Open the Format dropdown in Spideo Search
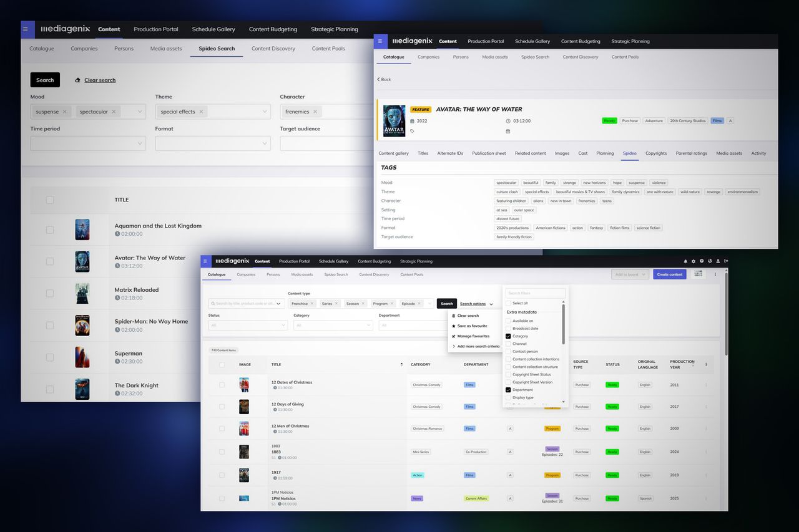The image size is (799, 532). 213,143
